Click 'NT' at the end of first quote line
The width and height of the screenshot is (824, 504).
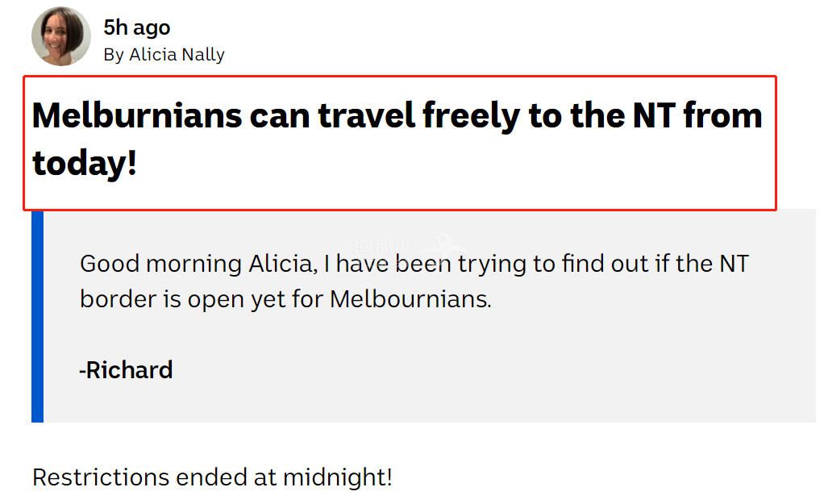(x=734, y=264)
